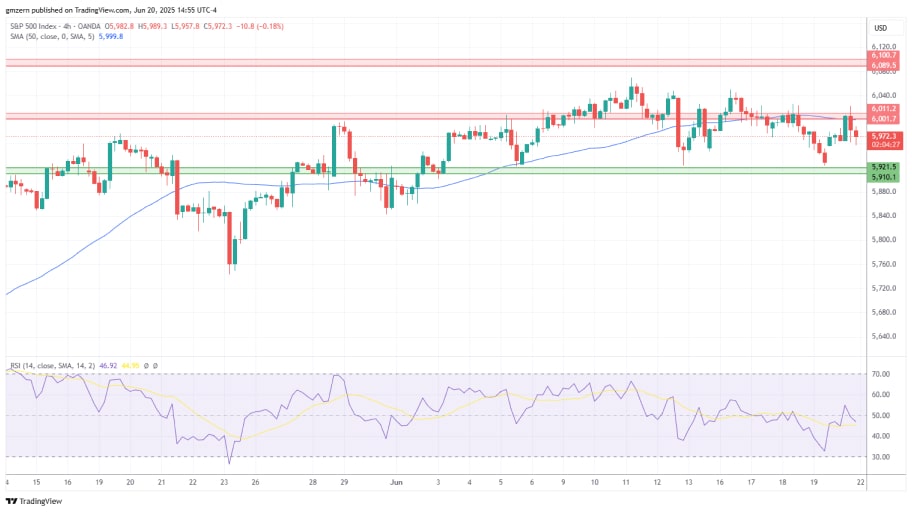This screenshot has width=912, height=513.
Task: Click the SMA value 5,999.8 in legend
Action: click(x=107, y=37)
